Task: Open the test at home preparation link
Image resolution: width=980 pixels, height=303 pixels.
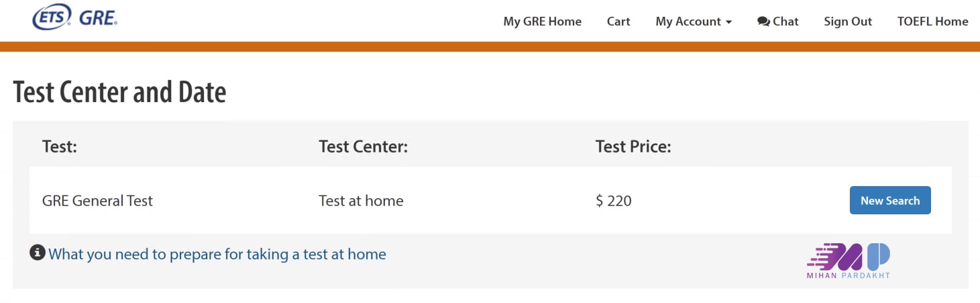Action: [217, 254]
